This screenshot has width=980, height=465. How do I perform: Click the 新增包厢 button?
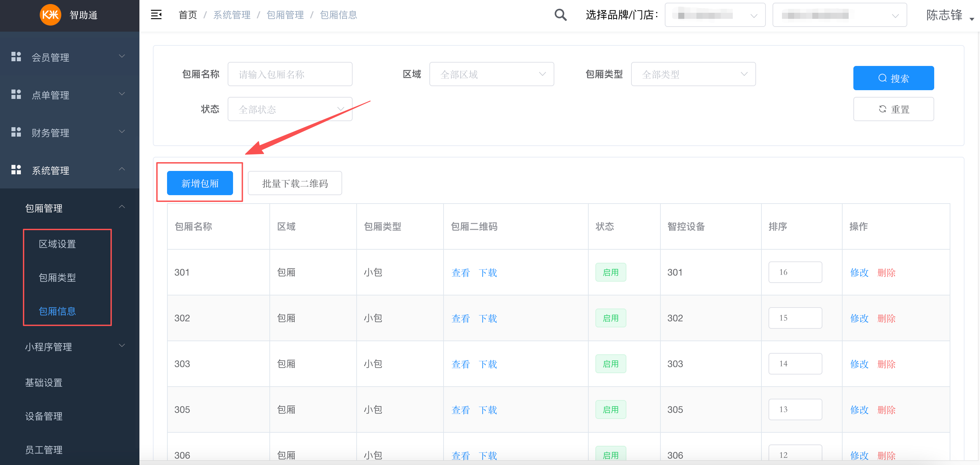(x=200, y=183)
